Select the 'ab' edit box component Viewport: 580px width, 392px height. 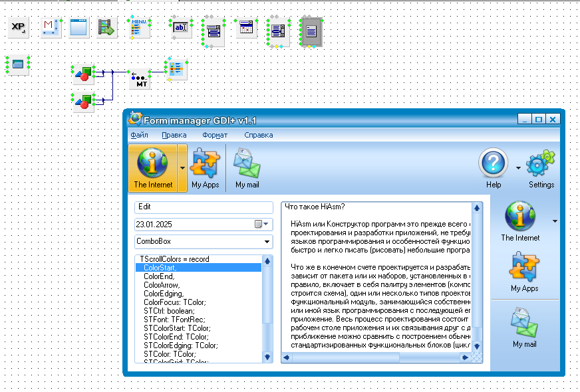[181, 27]
